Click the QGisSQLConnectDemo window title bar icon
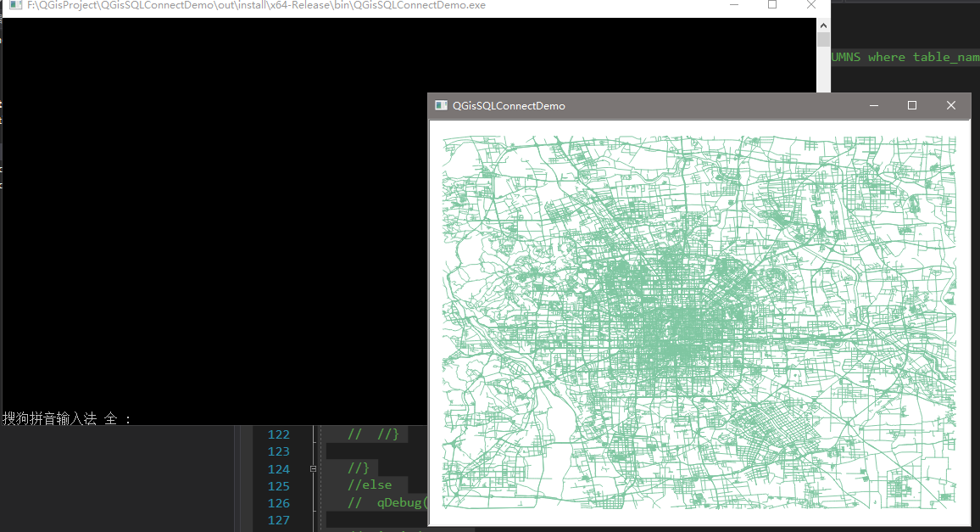This screenshot has height=532, width=980. pos(441,105)
